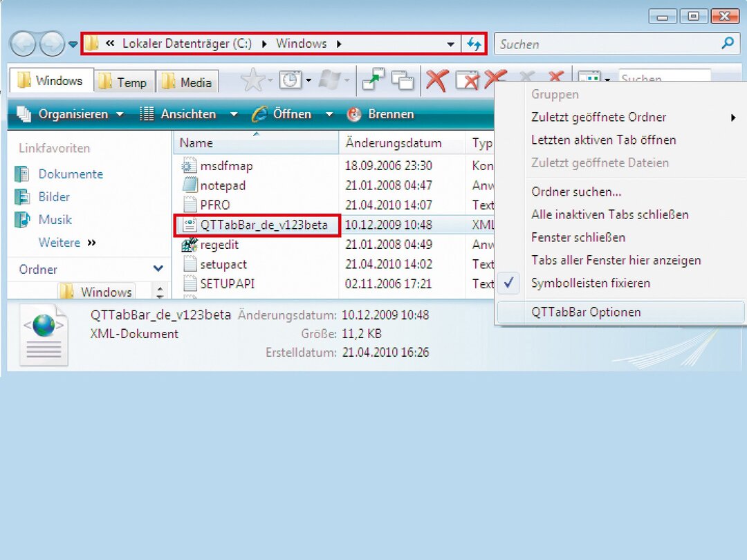Open the Dokumente favorite link
Viewport: 747px width, 560px height.
pos(71,174)
